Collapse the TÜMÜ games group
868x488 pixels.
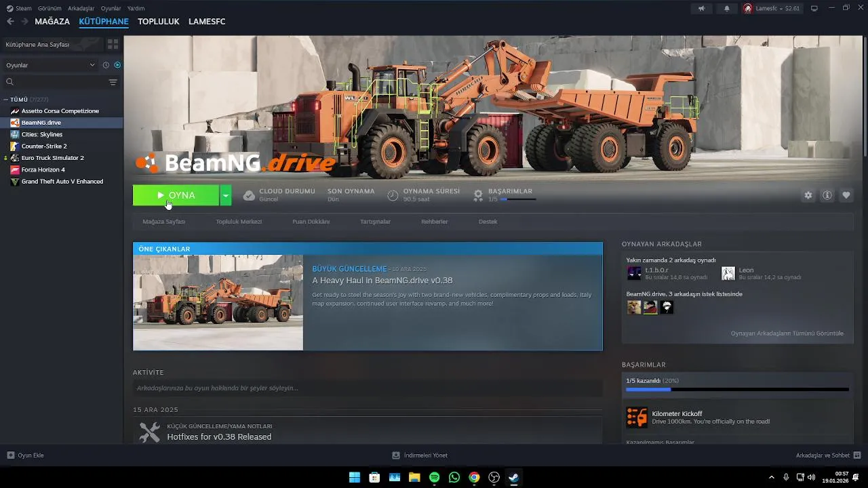point(5,100)
